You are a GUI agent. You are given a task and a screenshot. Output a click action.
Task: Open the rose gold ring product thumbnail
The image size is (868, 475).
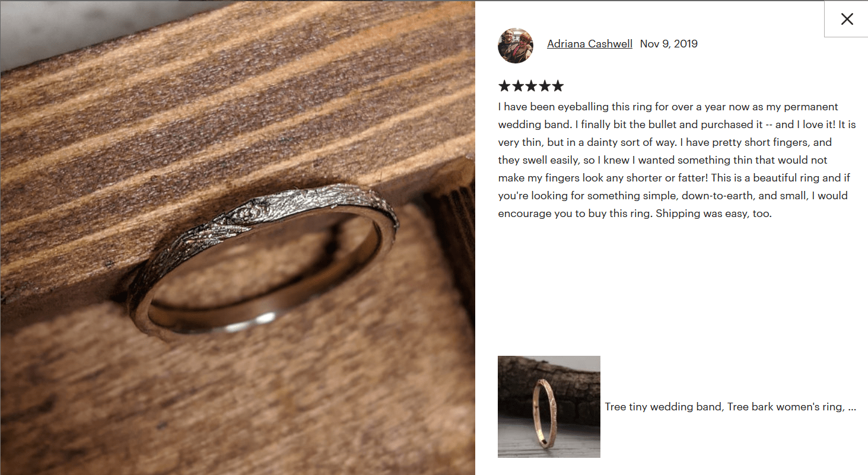pos(549,407)
